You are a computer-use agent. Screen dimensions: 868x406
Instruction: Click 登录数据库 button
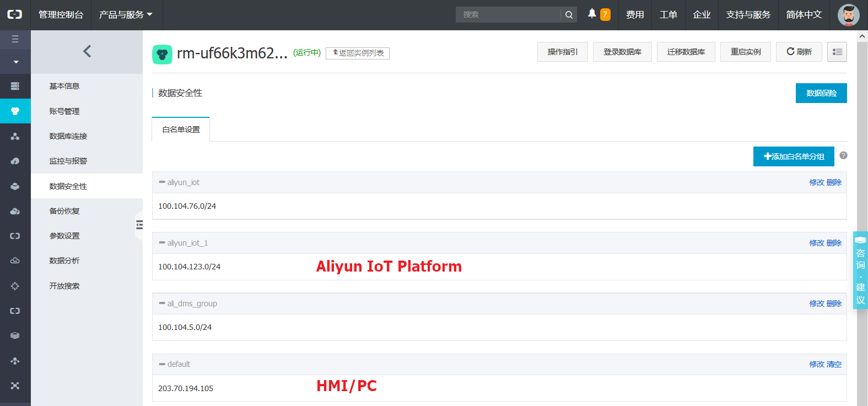[x=622, y=52]
